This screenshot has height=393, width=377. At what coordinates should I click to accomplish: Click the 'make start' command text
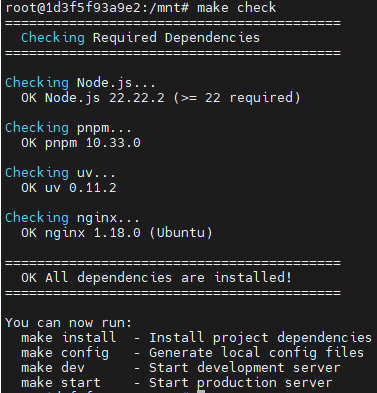[61, 383]
